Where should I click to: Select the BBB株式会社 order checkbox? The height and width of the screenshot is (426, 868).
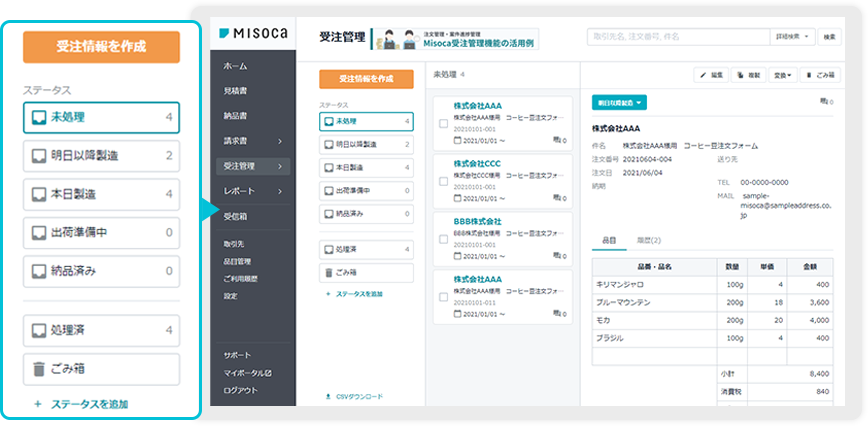443,239
